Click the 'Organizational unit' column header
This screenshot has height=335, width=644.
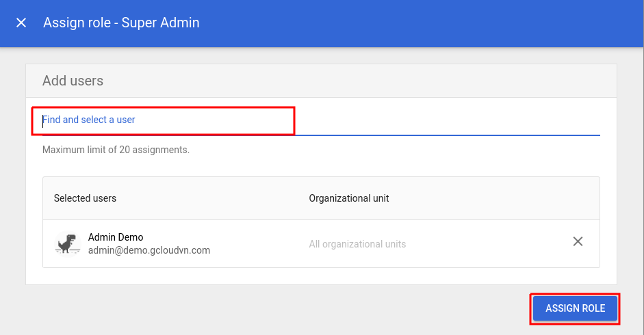point(349,198)
